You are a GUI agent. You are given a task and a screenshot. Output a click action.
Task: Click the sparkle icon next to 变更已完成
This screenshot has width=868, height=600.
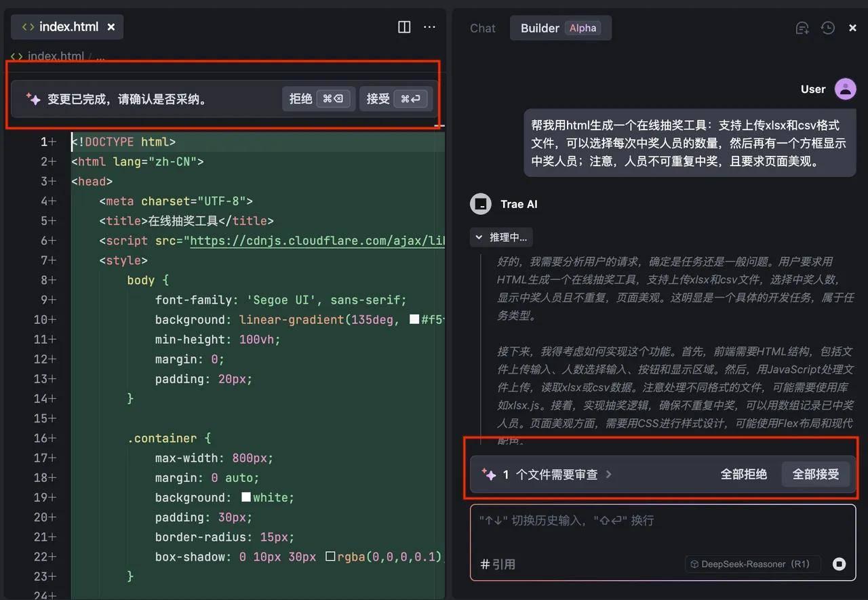tap(33, 99)
